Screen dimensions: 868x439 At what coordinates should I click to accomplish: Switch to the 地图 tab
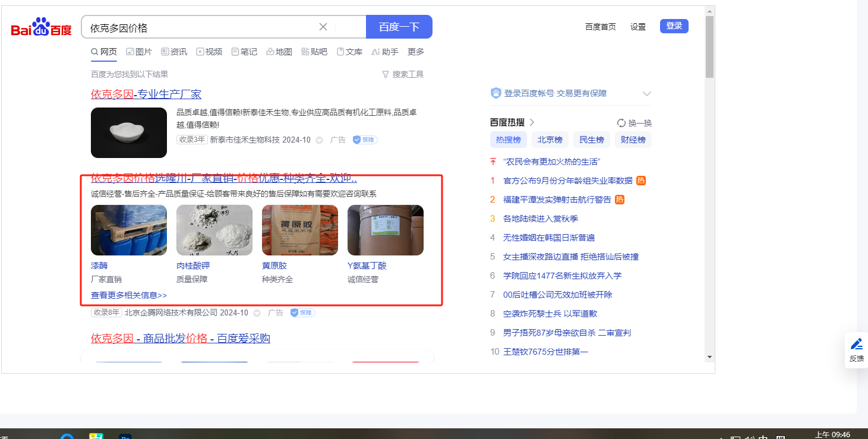[279, 52]
